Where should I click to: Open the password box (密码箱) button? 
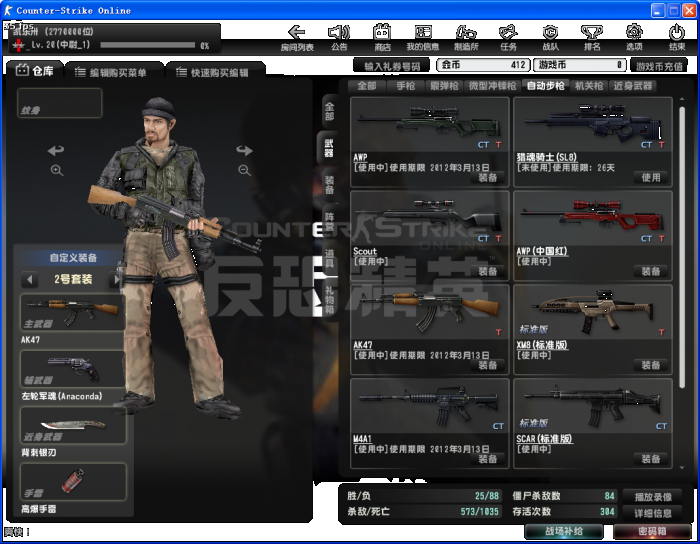pyautogui.click(x=652, y=531)
